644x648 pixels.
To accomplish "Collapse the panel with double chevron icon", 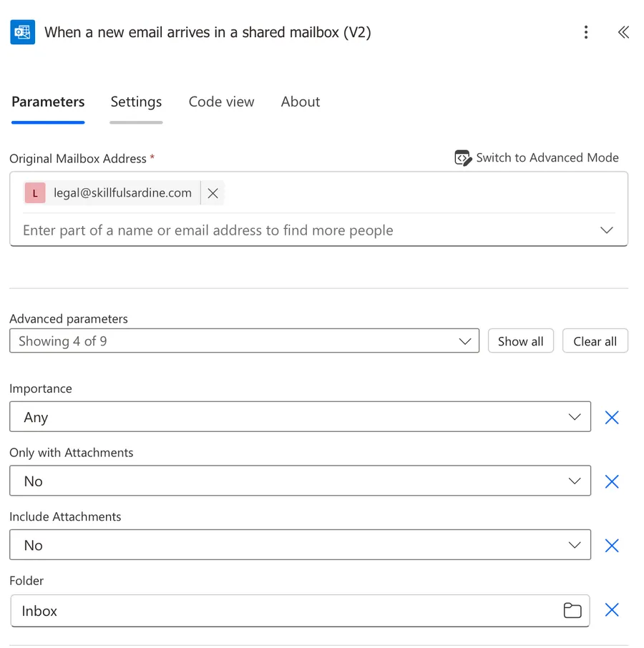I will pos(623,32).
